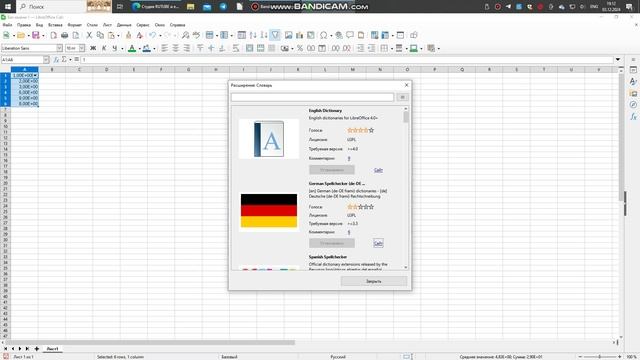Open the Name Box dropdown arrow

coord(46,60)
